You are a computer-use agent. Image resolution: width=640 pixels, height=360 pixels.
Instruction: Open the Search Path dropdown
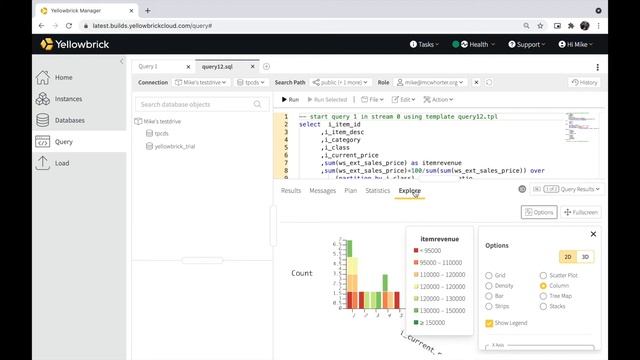[x=340, y=82]
